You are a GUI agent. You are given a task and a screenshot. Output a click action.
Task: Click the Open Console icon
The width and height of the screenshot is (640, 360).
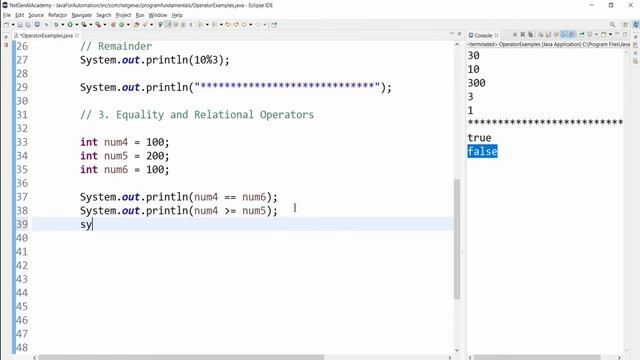[604, 35]
